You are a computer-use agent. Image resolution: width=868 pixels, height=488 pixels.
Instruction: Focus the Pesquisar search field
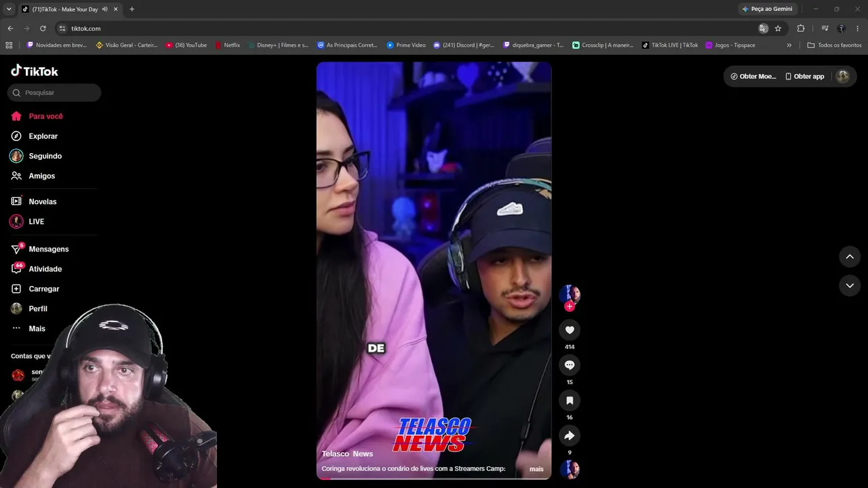[x=54, y=93]
